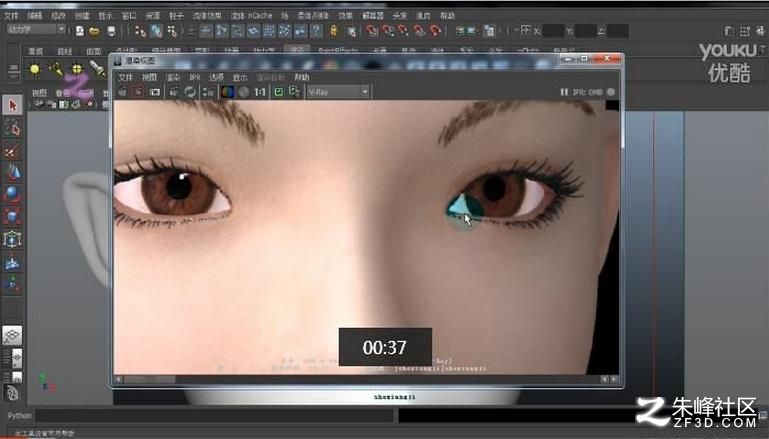Choose the Scale tool cube icon

click(x=12, y=216)
